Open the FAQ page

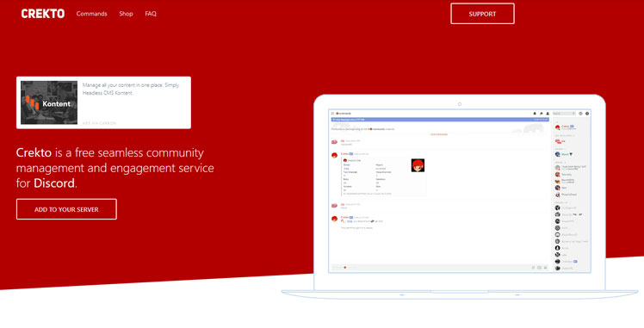click(151, 14)
